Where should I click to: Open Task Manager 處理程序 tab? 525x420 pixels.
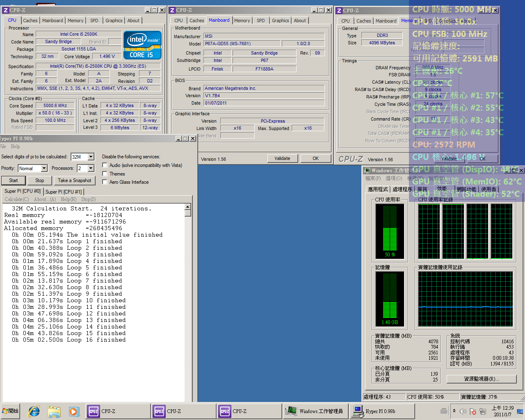point(402,189)
